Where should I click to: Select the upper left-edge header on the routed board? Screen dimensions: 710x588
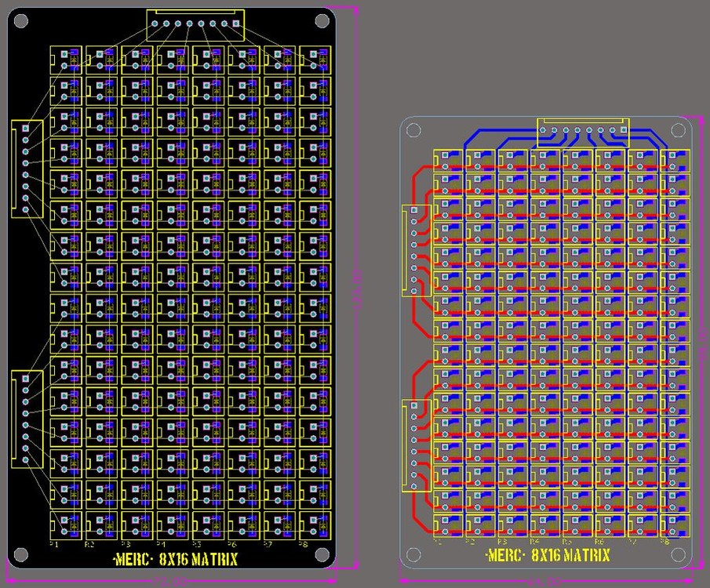click(x=416, y=251)
